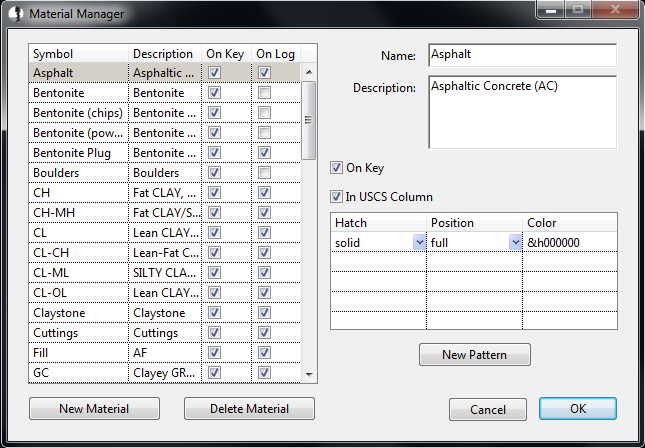Select the CL-ML material row
This screenshot has width=645, height=448.
165,273
